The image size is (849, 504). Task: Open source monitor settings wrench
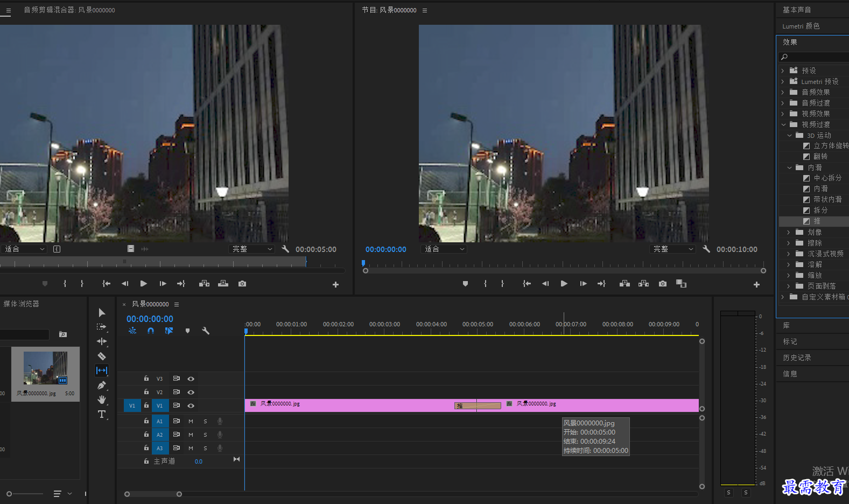(285, 249)
